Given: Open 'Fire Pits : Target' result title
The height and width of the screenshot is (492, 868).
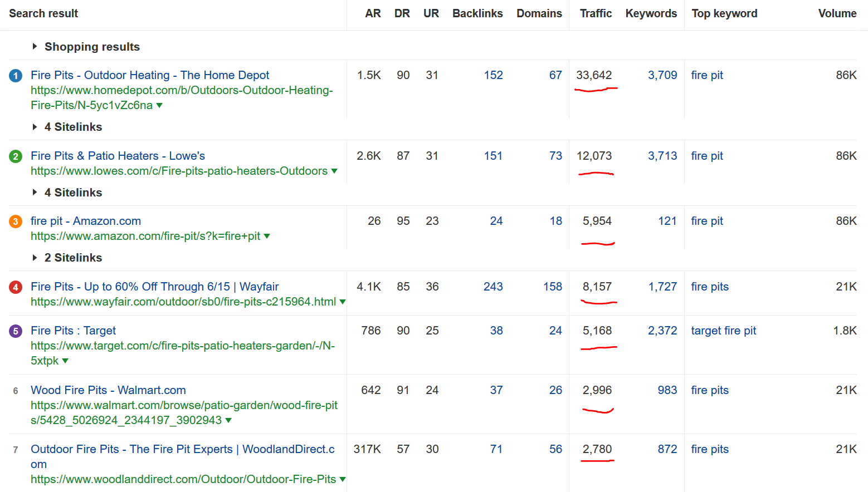Looking at the screenshot, I should click(73, 331).
